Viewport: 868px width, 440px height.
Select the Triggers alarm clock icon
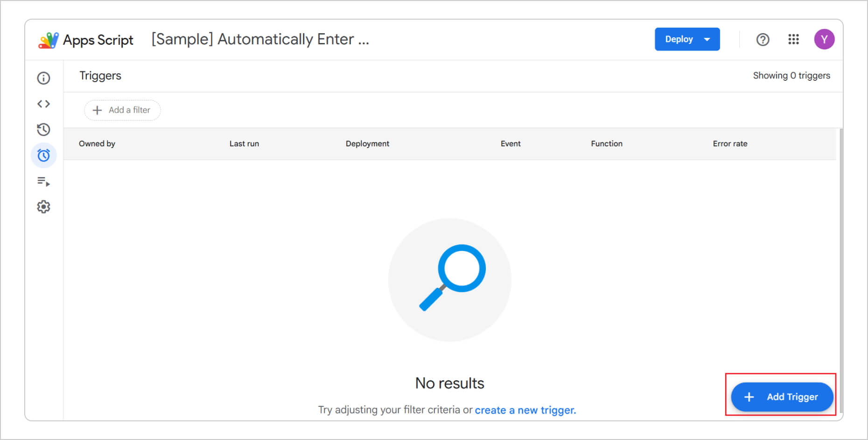[43, 155]
